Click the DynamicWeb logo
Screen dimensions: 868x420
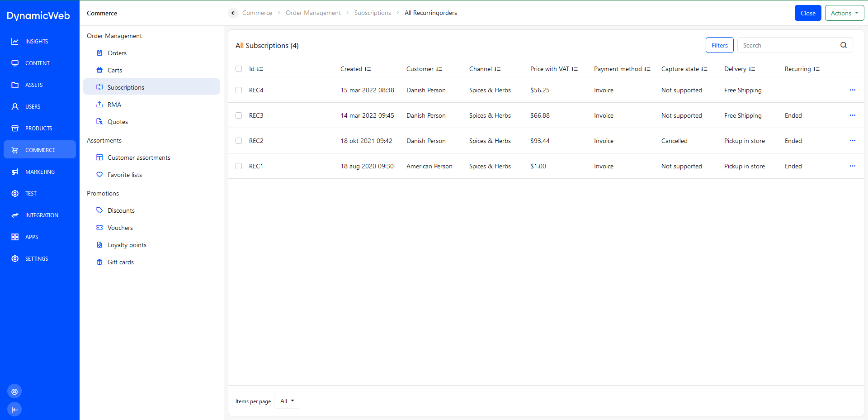[x=38, y=16]
